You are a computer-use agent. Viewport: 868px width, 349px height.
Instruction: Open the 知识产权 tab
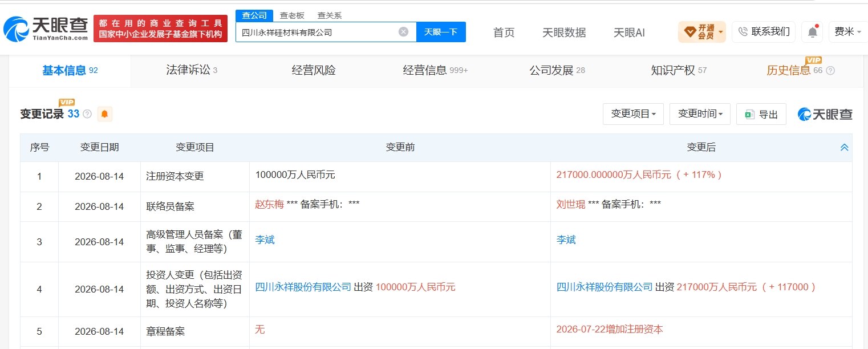(679, 70)
